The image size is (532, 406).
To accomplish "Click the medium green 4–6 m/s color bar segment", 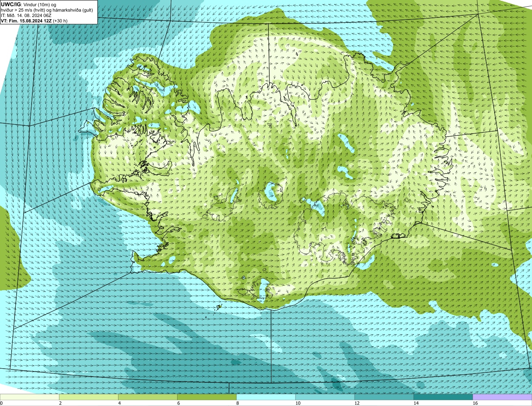I will [x=148, y=397].
